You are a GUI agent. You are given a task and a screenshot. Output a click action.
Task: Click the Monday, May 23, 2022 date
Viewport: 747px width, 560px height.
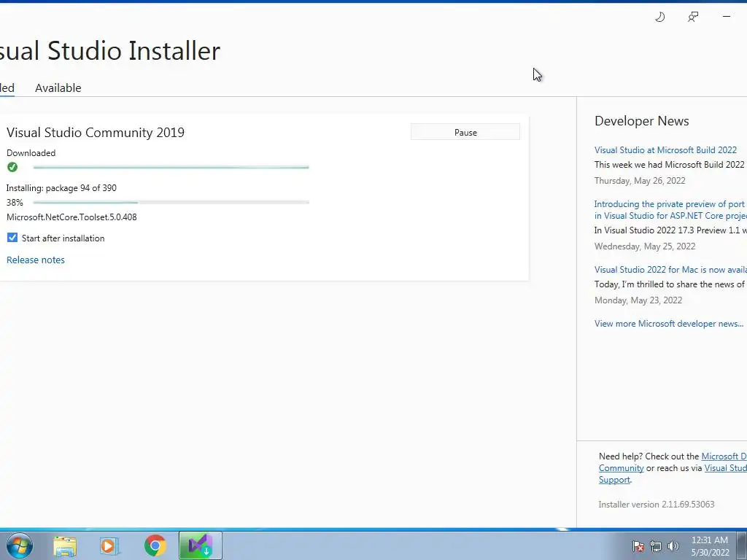point(638,300)
